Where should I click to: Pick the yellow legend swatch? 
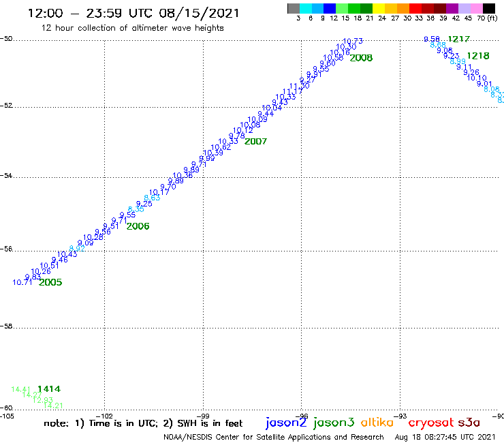click(x=379, y=8)
